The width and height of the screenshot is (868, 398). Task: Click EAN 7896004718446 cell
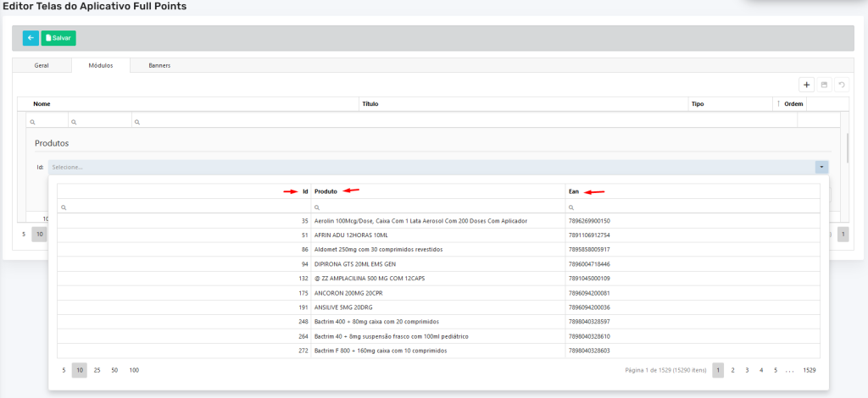(693, 263)
